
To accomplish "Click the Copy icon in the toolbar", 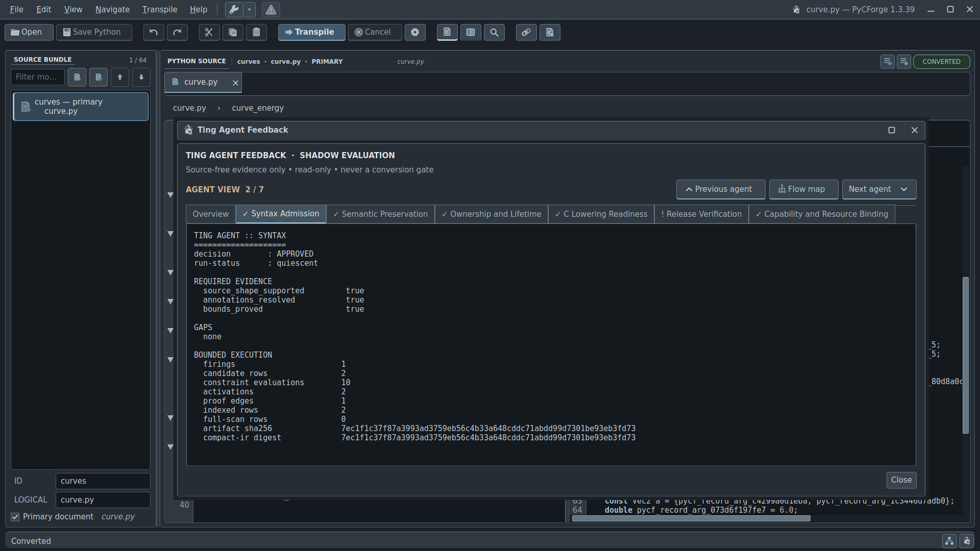I will (233, 32).
